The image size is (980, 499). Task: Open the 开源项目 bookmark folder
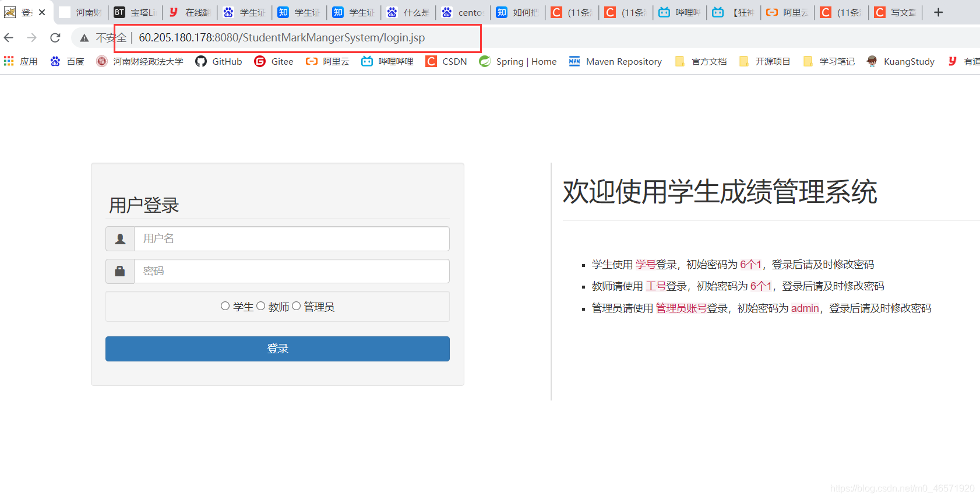765,61
